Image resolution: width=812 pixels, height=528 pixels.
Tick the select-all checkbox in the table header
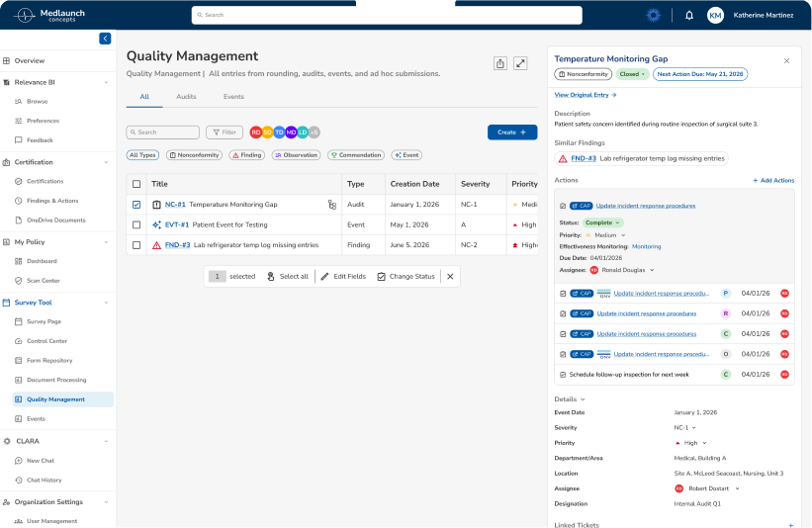(136, 184)
